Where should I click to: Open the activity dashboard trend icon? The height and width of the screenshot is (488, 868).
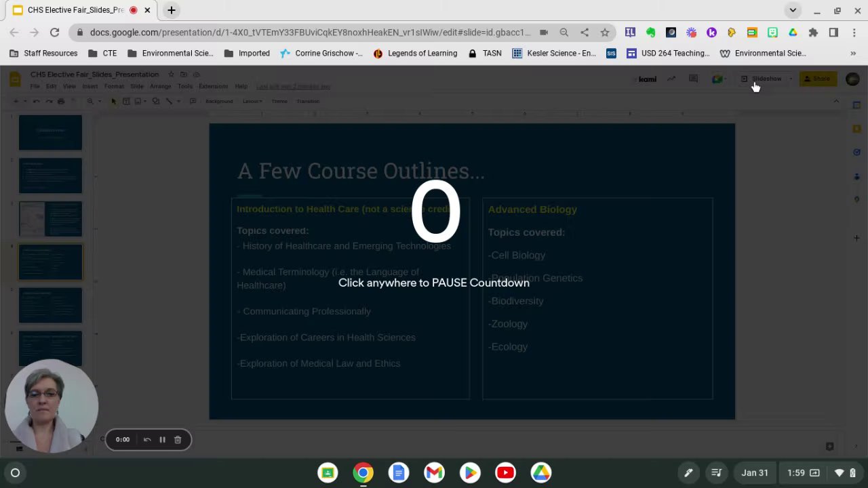coord(671,79)
